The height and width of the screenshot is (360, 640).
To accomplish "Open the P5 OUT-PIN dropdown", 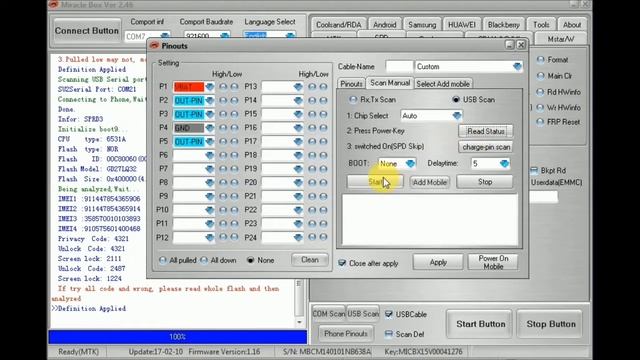I will coord(210,142).
